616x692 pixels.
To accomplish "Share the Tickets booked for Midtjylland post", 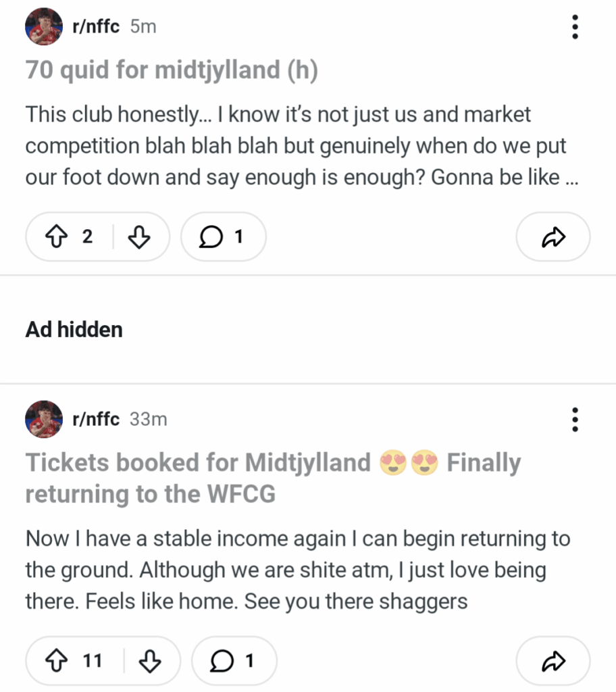I will tap(553, 660).
